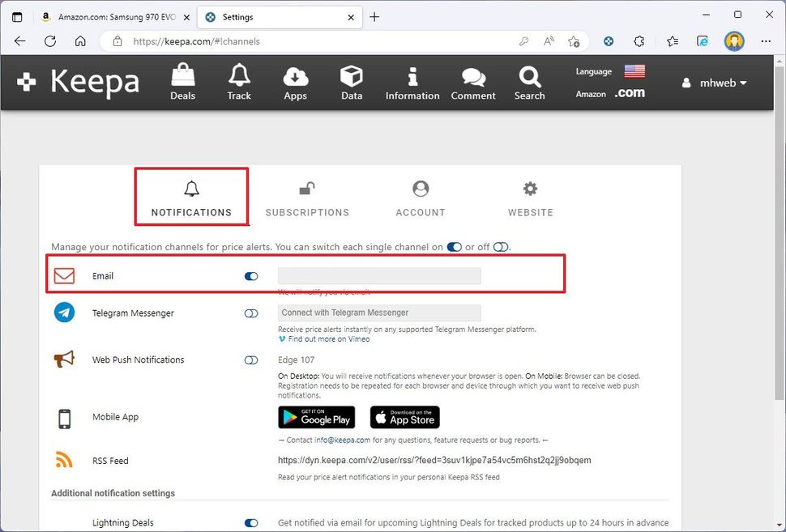The height and width of the screenshot is (532, 786).
Task: Change the Language using the flag selector
Action: coord(633,71)
